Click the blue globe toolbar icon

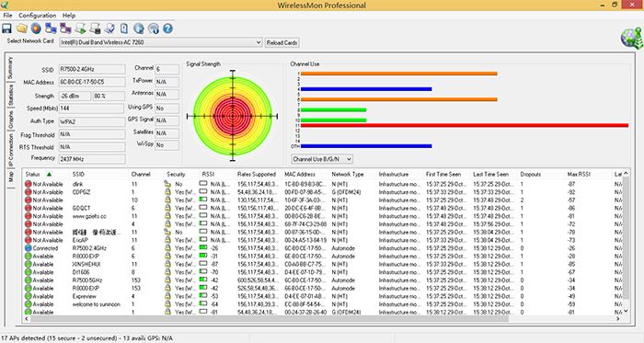pyautogui.click(x=139, y=29)
